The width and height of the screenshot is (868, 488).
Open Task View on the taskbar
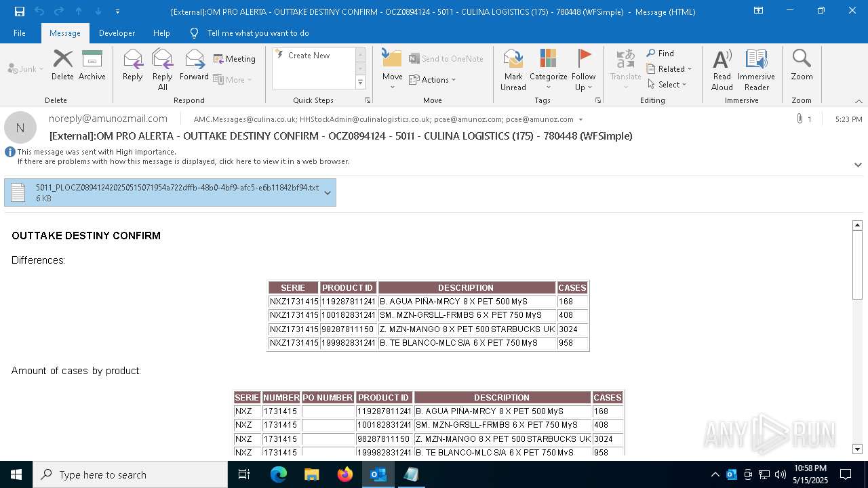coord(244,474)
